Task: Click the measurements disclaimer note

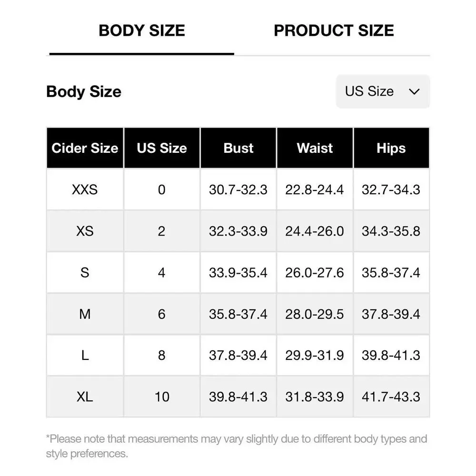Action: pyautogui.click(x=237, y=446)
